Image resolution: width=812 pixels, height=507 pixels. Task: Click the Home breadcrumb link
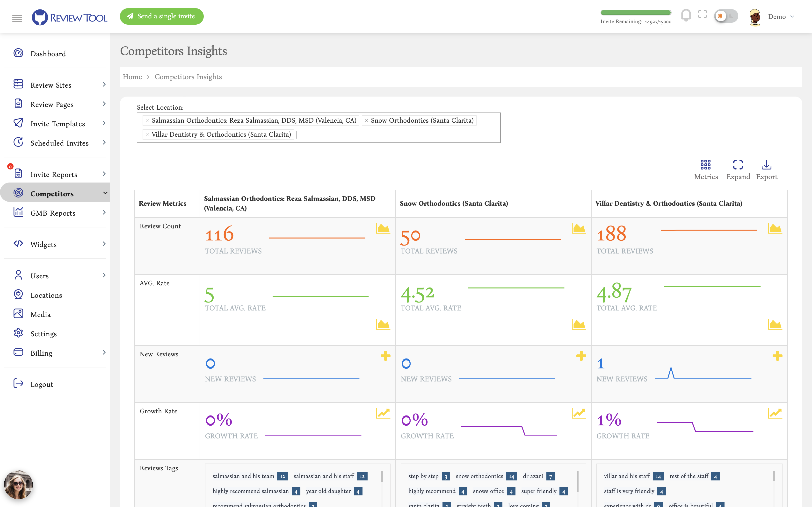pos(132,77)
